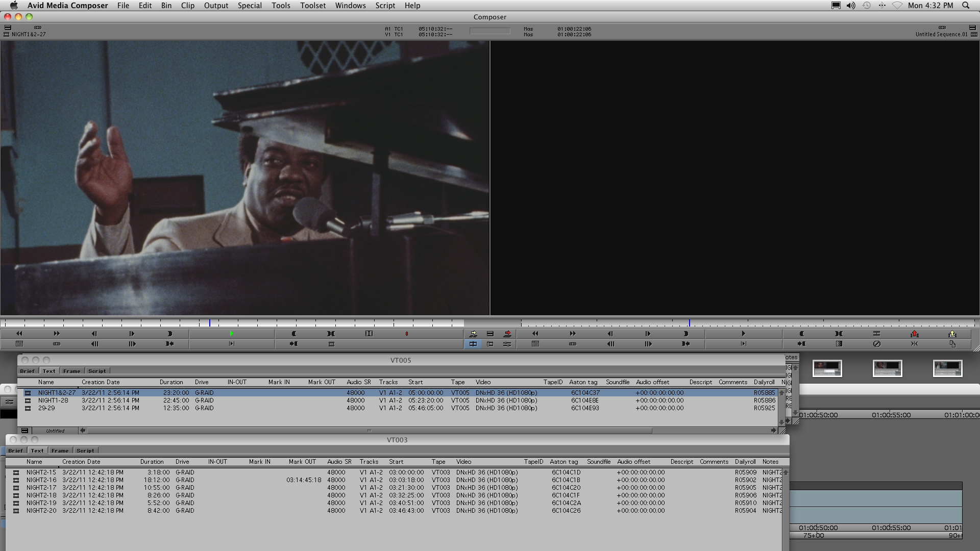Open the Untitled Sequence.01 clip name menu
This screenshot has height=551, width=980.
[x=941, y=34]
